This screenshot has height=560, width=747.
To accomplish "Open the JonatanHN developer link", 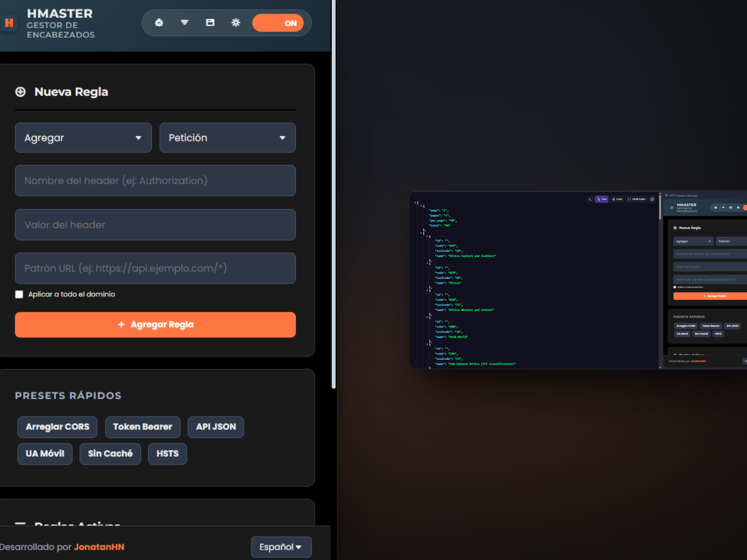I will coord(100,547).
